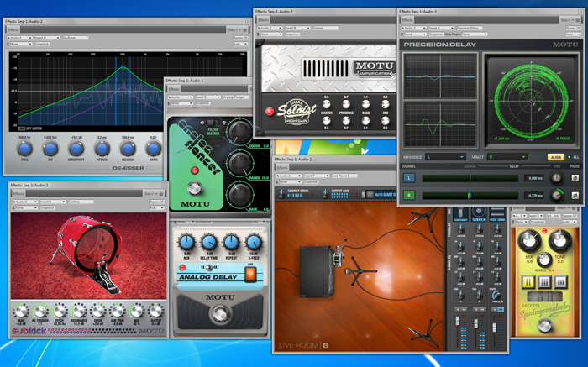Click the Analog Delay X-FEED knob
The width and height of the screenshot is (588, 367).
click(x=254, y=243)
